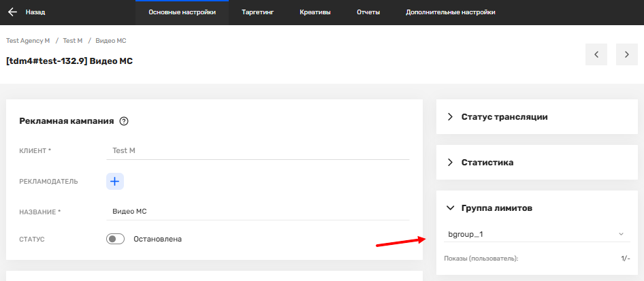
Task: Switch to Основные настройки tab
Action: click(x=182, y=12)
